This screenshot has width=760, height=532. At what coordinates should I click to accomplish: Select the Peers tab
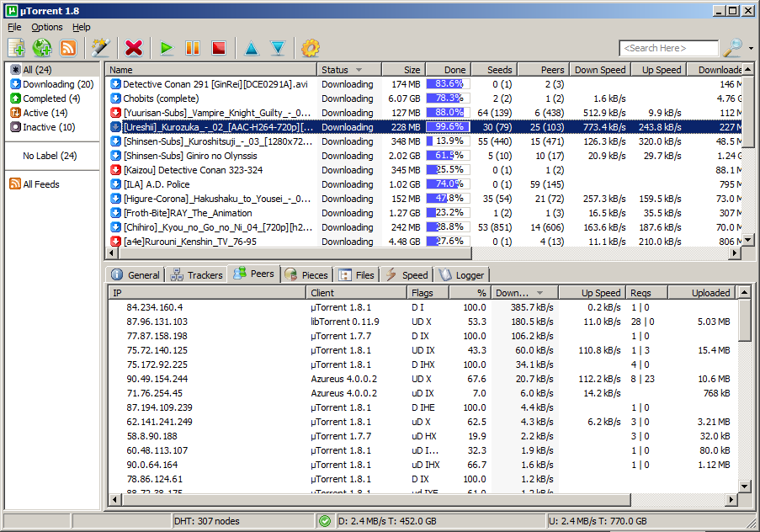(253, 274)
